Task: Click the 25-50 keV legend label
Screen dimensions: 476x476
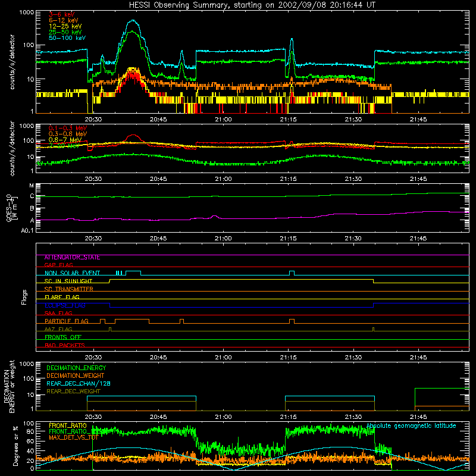Action: click(65, 32)
